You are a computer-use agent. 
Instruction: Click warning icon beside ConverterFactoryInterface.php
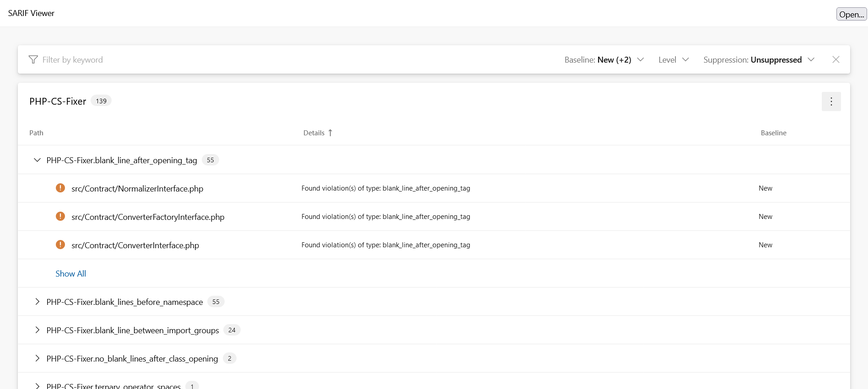pos(60,217)
